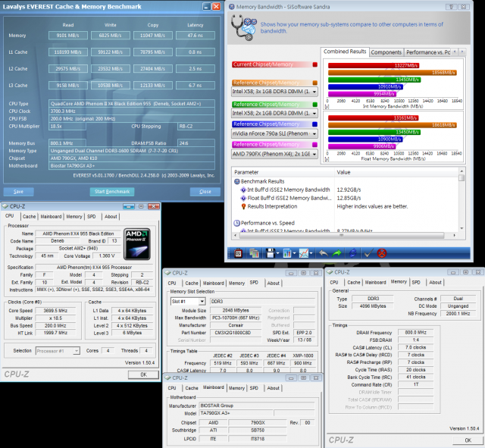
Task: Click Sandra results list vertical scrollbar
Action: (462, 200)
